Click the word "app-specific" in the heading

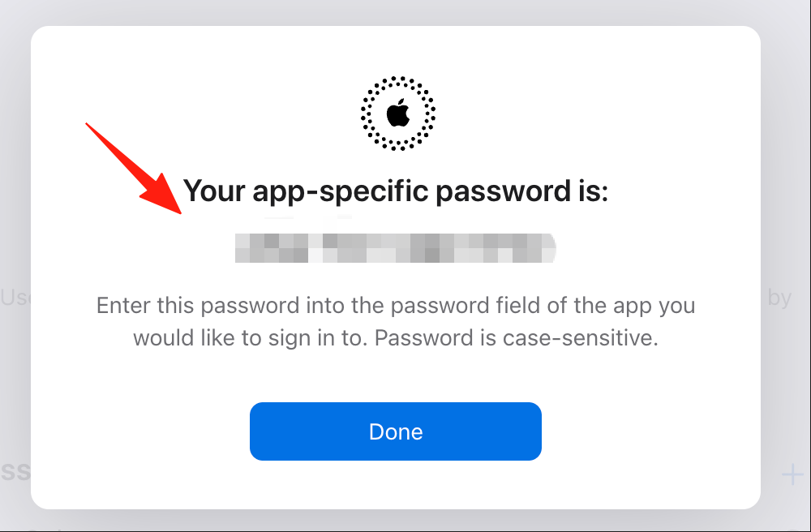click(x=340, y=191)
